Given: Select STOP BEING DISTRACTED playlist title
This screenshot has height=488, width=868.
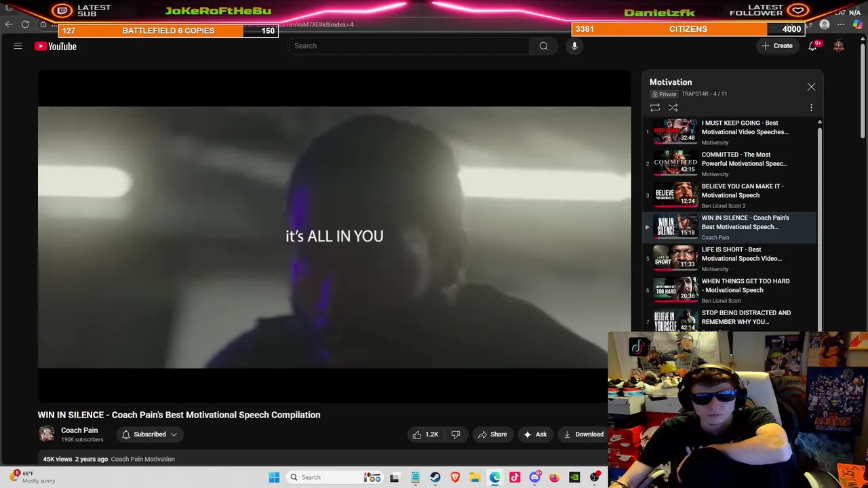Looking at the screenshot, I should point(746,317).
